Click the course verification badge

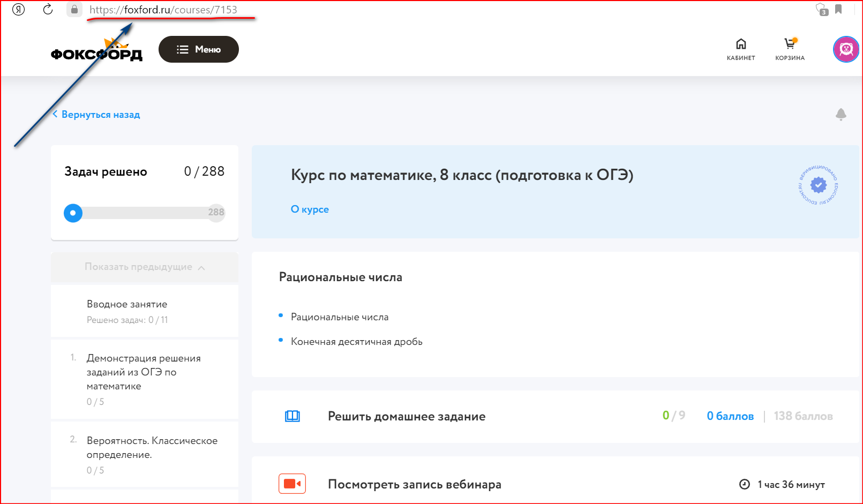pos(818,185)
